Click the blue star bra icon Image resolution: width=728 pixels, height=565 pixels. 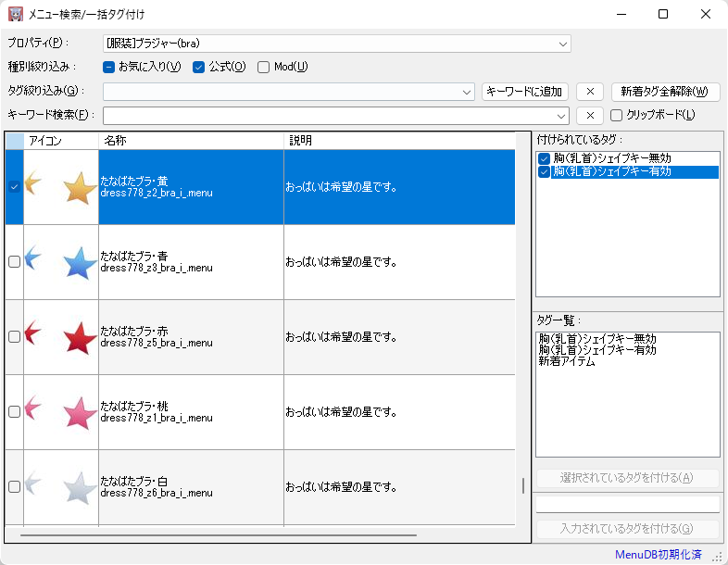click(x=79, y=263)
